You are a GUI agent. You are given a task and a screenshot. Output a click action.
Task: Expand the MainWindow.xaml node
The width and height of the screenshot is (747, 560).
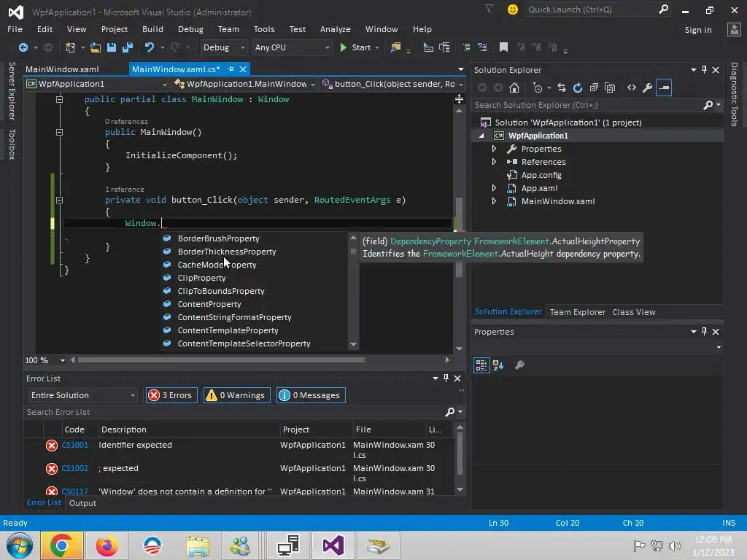(494, 201)
